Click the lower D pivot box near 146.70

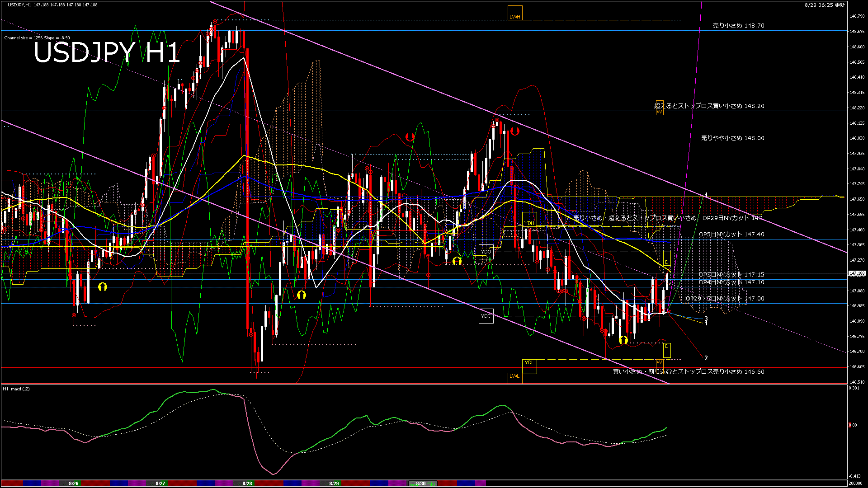667,349
